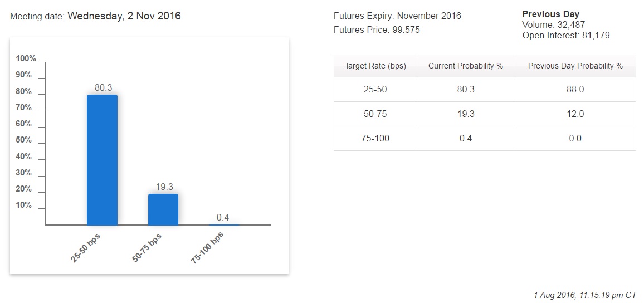This screenshot has height=303, width=644.
Task: Select the Current Probability % column header
Action: coord(465,66)
